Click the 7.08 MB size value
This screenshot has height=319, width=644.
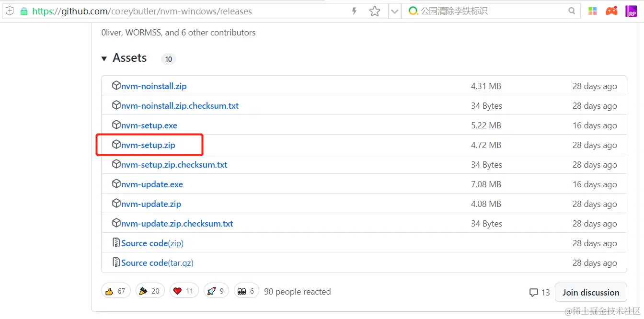point(486,184)
